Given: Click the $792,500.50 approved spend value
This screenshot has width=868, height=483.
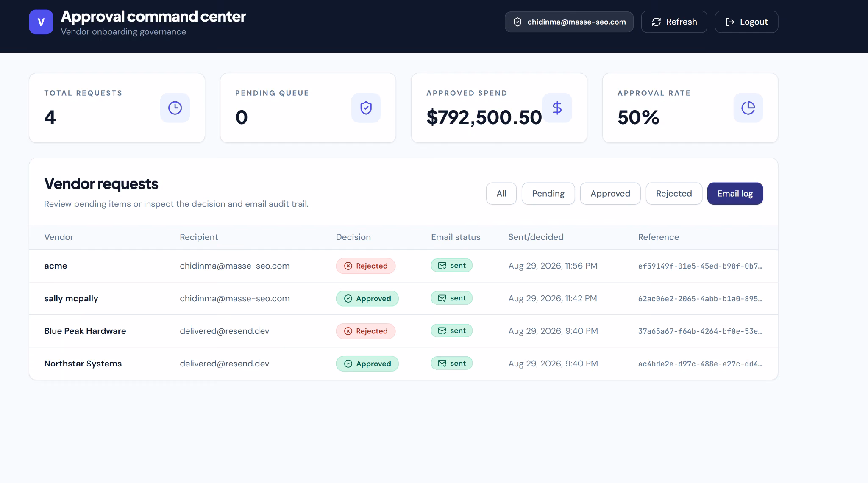Looking at the screenshot, I should tap(484, 117).
